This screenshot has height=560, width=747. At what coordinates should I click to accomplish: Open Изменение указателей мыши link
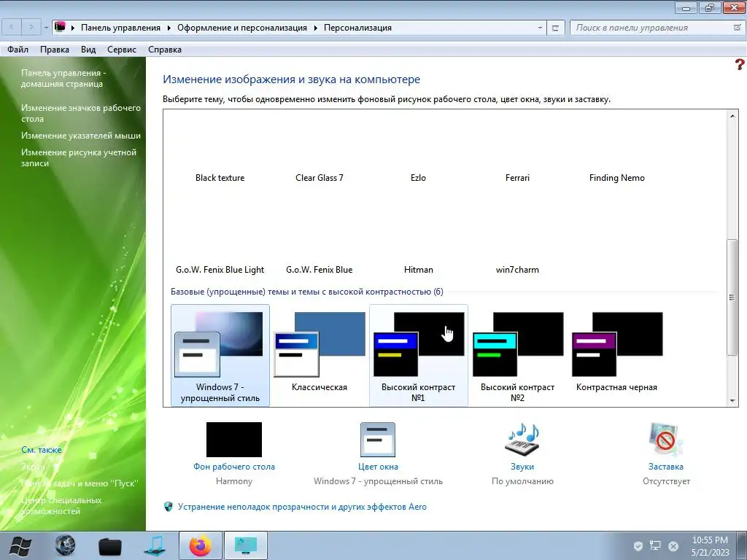[x=80, y=136]
